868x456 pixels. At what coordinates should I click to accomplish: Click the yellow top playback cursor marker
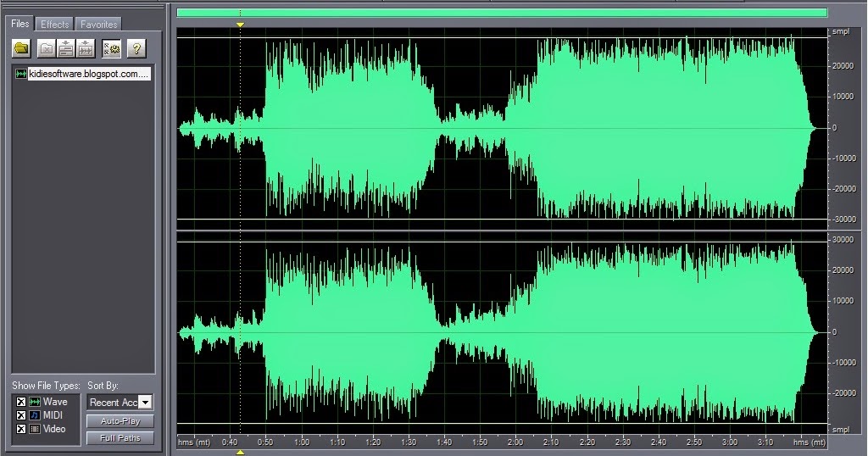coord(240,25)
